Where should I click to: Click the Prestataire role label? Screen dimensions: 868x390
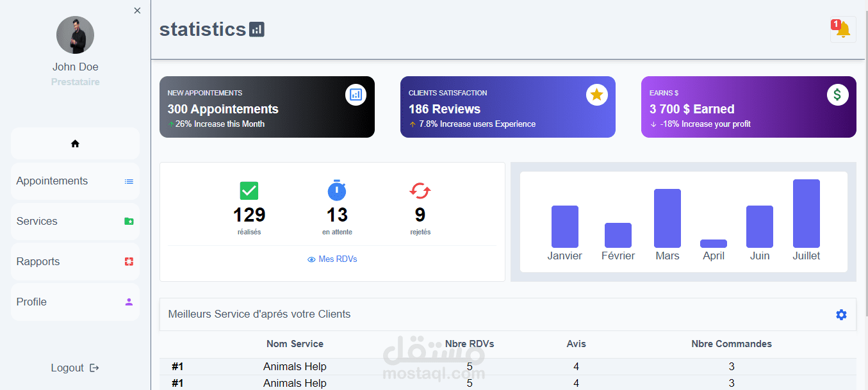point(75,82)
